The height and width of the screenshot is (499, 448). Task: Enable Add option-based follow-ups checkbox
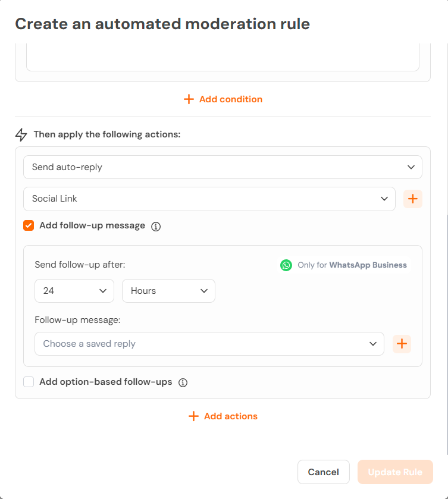29,382
